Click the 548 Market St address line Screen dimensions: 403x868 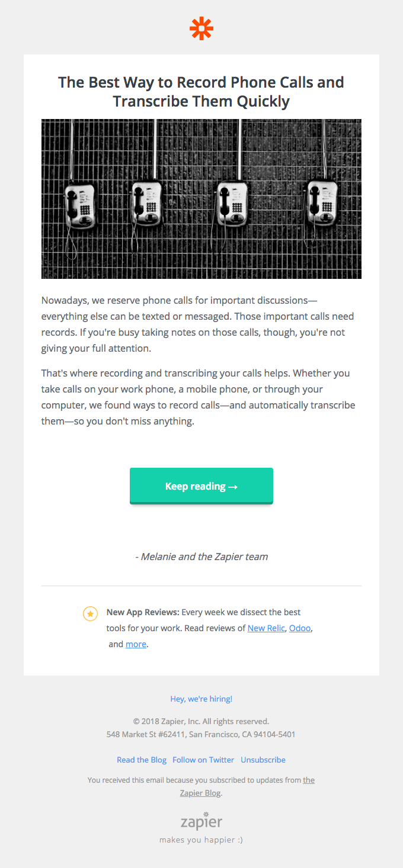[x=201, y=734]
